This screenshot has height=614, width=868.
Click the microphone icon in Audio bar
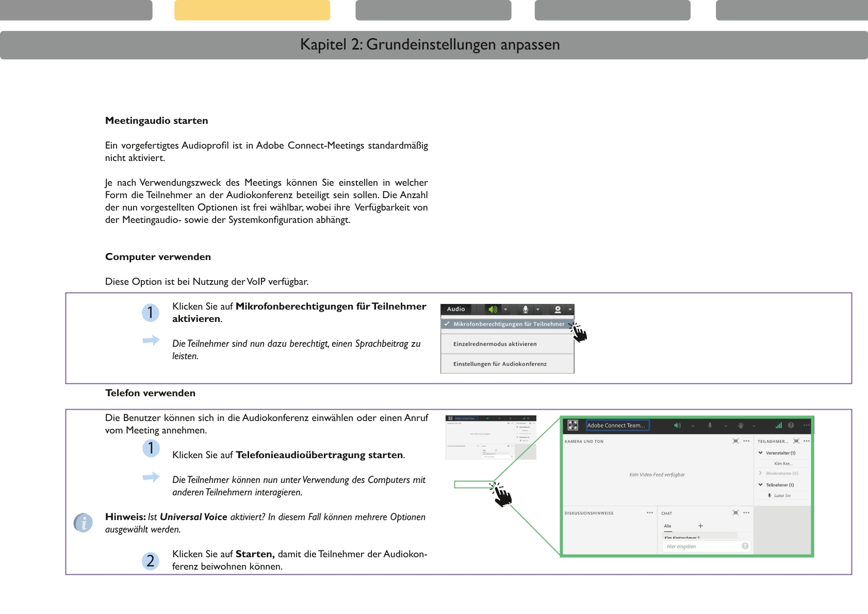tap(525, 309)
